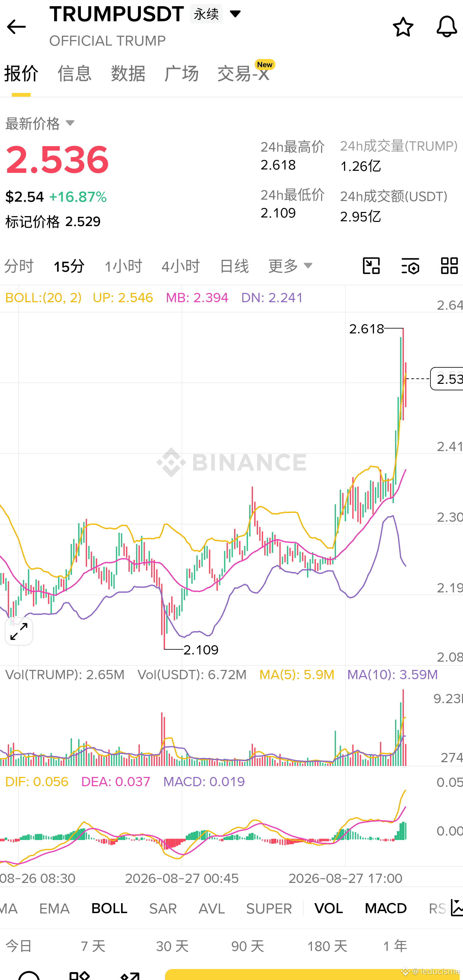Tap the 2.109 low price label on chart
Image resolution: width=463 pixels, height=980 pixels.
(201, 650)
